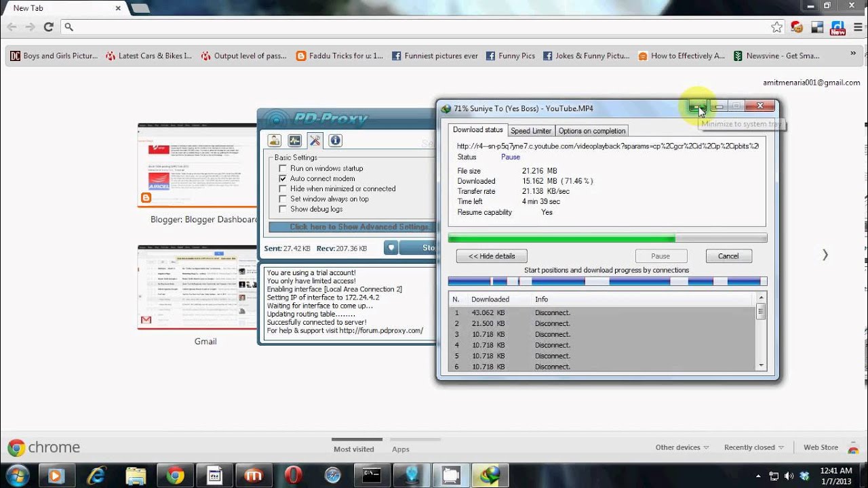Switch to Apps section
868x488 pixels.
pos(401,449)
